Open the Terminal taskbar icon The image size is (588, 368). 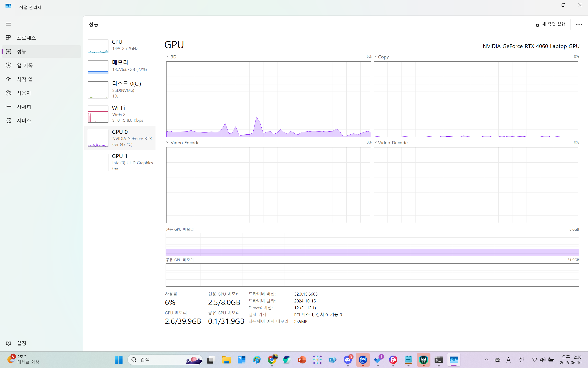(438, 360)
